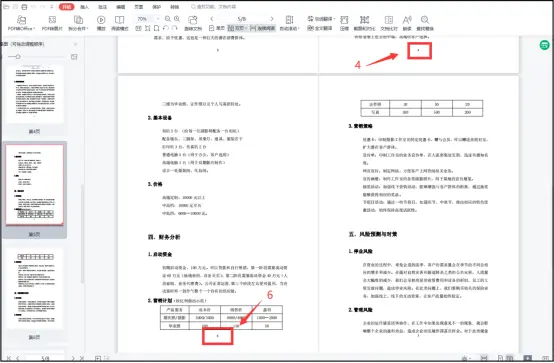Click the save icon in quick access bar
554x363 pixels.
click(15, 7)
